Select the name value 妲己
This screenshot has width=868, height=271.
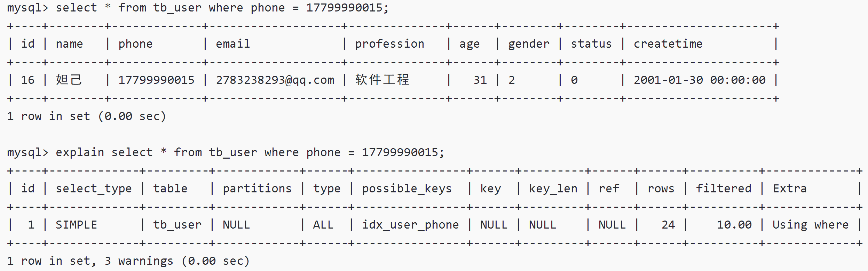pos(69,80)
